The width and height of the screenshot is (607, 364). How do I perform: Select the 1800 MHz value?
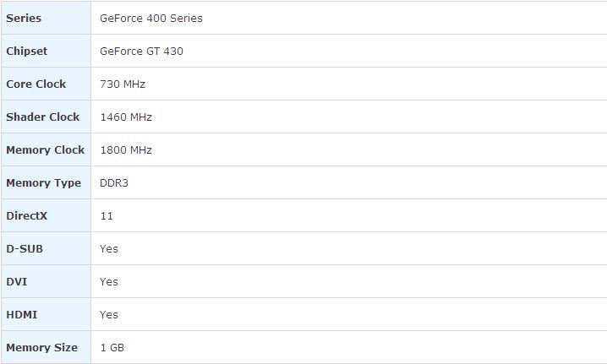126,149
